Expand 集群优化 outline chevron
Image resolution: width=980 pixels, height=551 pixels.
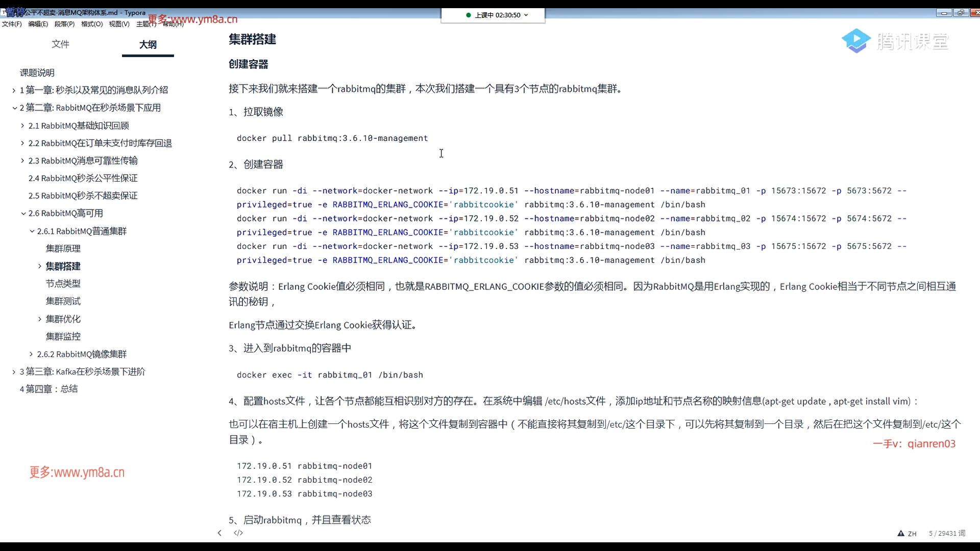(x=40, y=319)
